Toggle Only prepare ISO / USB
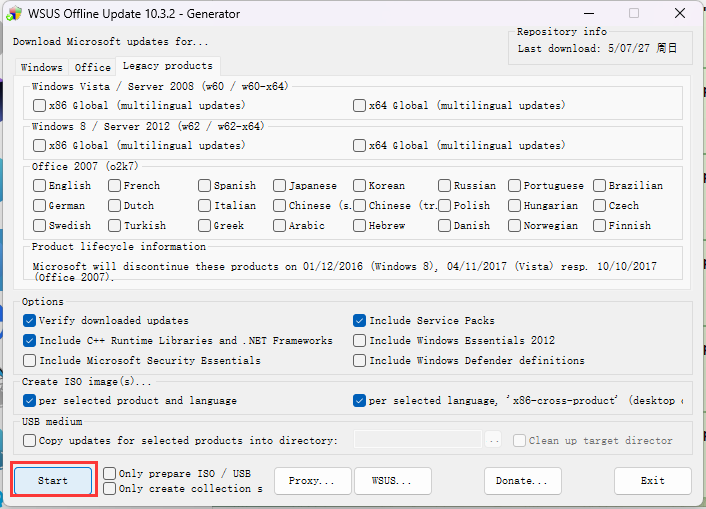This screenshot has height=509, width=706. click(x=109, y=473)
